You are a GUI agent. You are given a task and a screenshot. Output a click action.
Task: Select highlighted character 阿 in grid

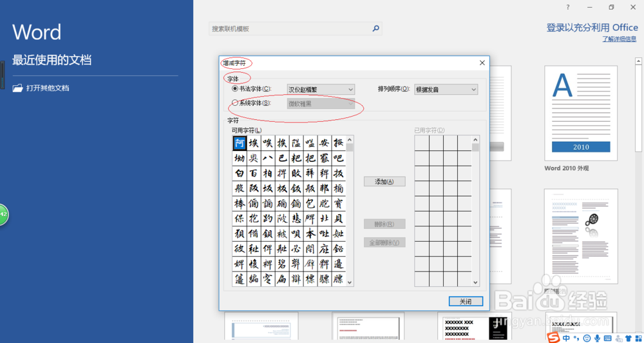240,142
